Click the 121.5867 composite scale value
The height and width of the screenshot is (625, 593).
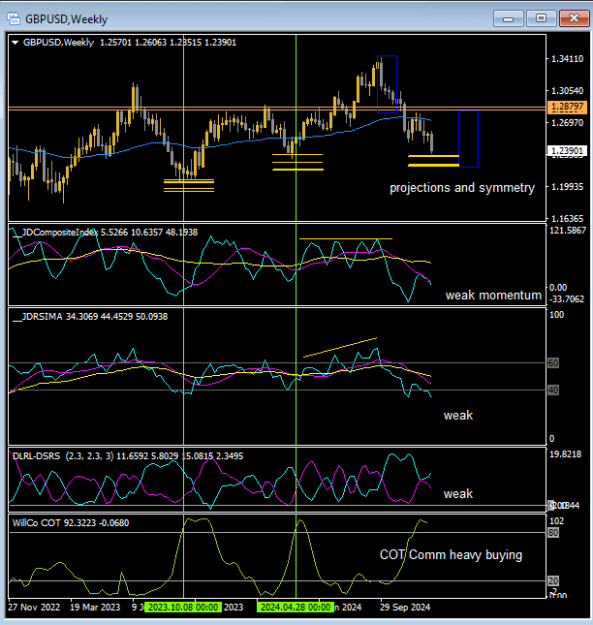(568, 230)
